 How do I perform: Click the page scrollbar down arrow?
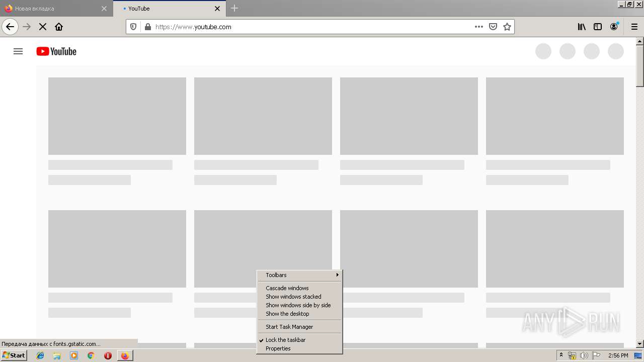point(640,344)
